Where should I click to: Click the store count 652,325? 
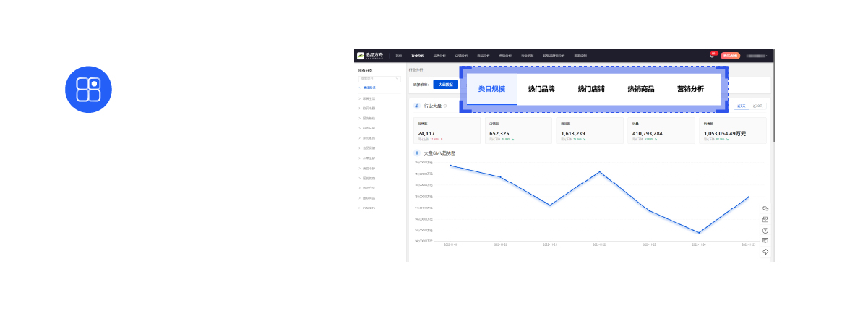point(500,134)
